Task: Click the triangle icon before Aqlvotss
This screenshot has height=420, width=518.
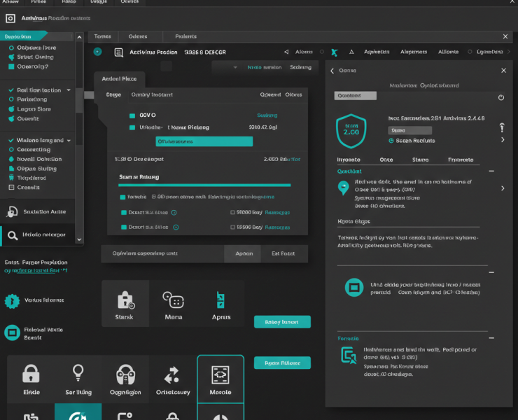Action: click(351, 52)
